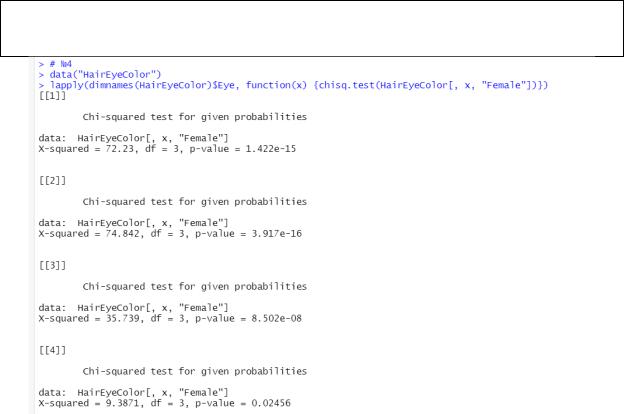
Task: Click the X-squared = 35.739 result line
Action: point(170,318)
